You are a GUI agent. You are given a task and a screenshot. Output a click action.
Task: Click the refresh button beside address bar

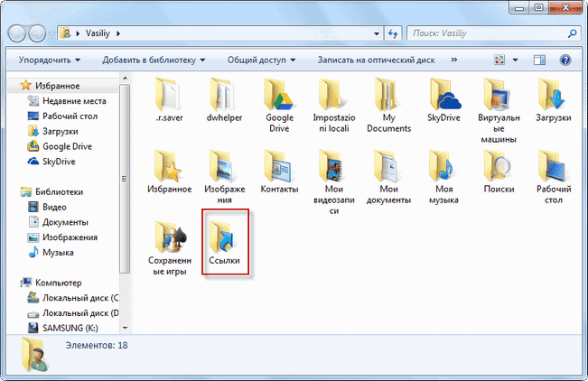(393, 33)
